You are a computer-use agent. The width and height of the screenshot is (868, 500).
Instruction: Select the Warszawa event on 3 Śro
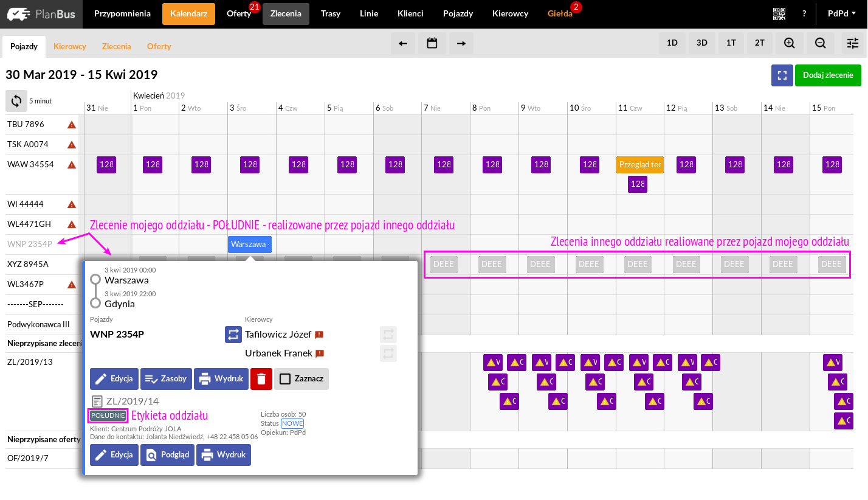(249, 245)
